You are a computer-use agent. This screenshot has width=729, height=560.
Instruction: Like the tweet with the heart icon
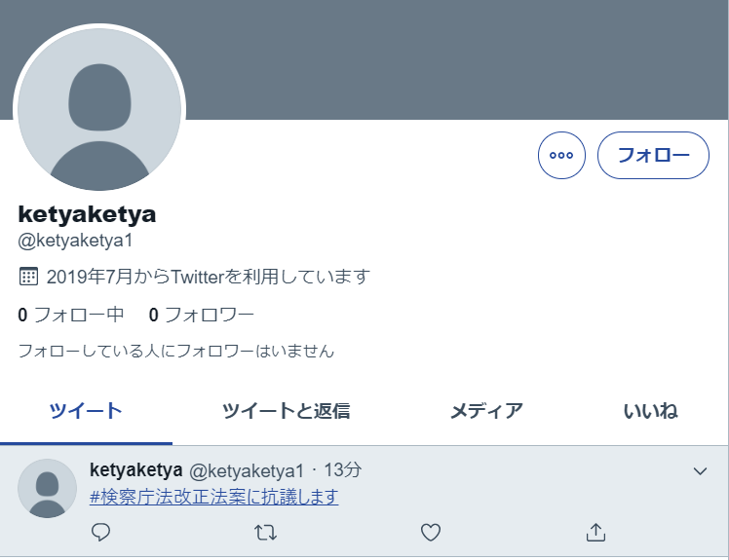(x=431, y=532)
